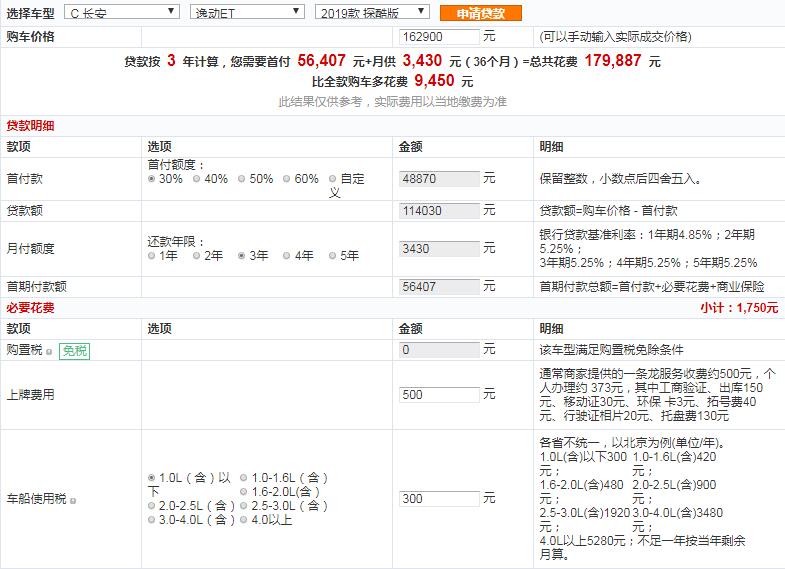Open the 长安 brand dropdown
The height and width of the screenshot is (569, 785).
tap(122, 12)
